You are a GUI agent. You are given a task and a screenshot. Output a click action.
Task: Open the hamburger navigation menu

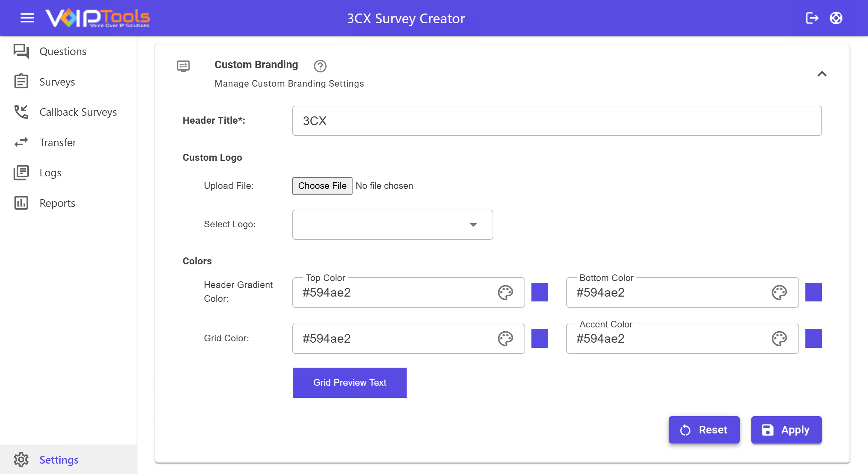[x=27, y=18]
